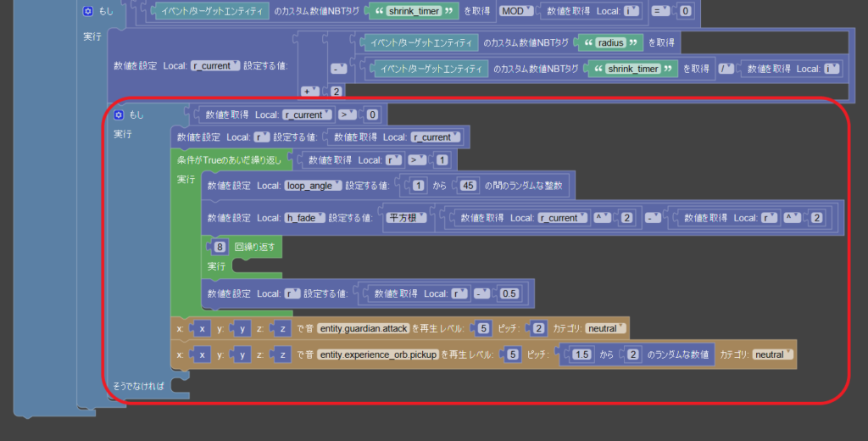868x441 pixels.
Task: Edit the 0.5 decrement value field
Action: click(510, 293)
